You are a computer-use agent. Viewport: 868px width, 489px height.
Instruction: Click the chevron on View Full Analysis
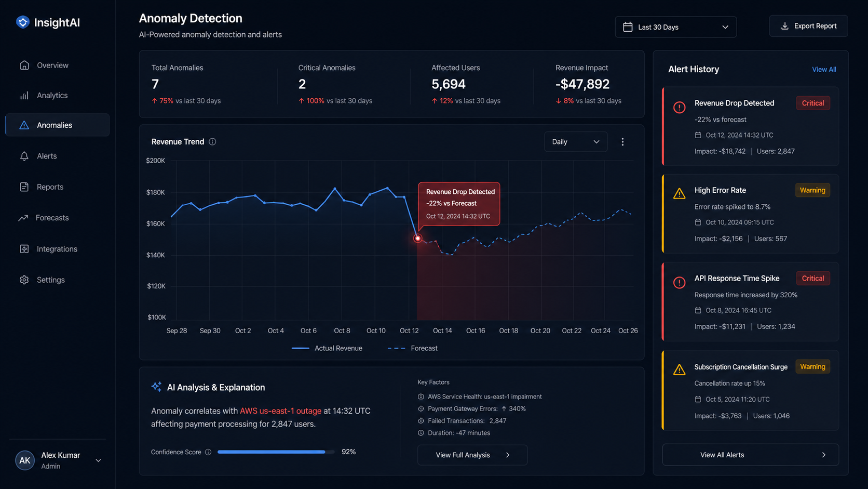(x=508, y=455)
